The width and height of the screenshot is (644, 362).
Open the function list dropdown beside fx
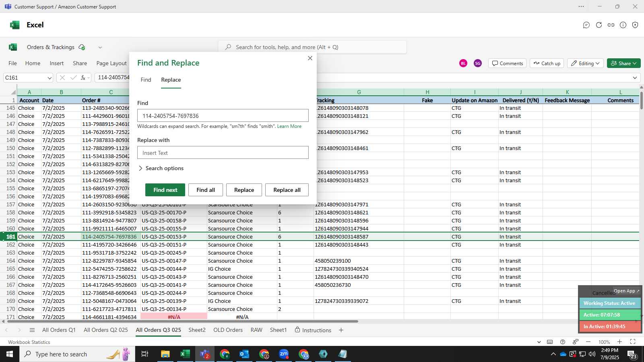tap(89, 78)
